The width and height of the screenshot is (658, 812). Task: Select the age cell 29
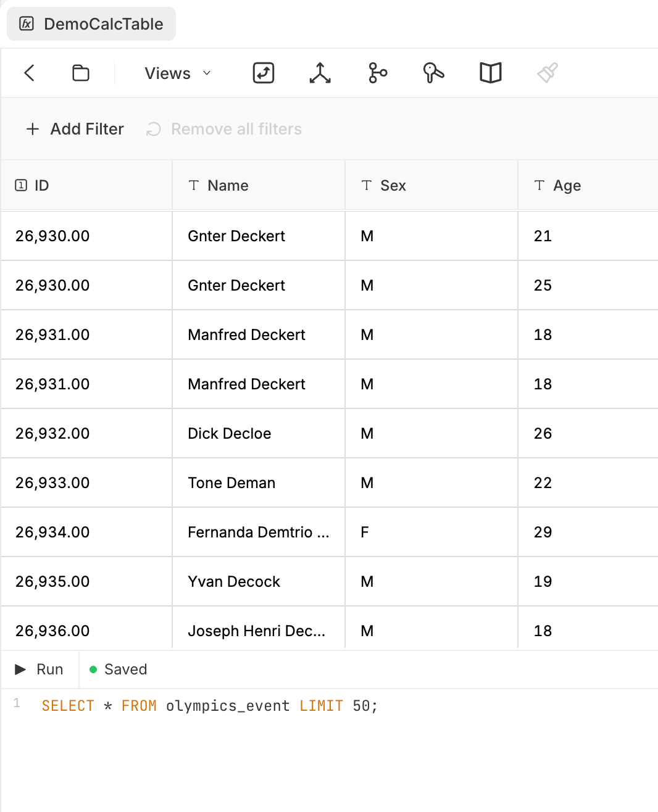click(x=588, y=532)
